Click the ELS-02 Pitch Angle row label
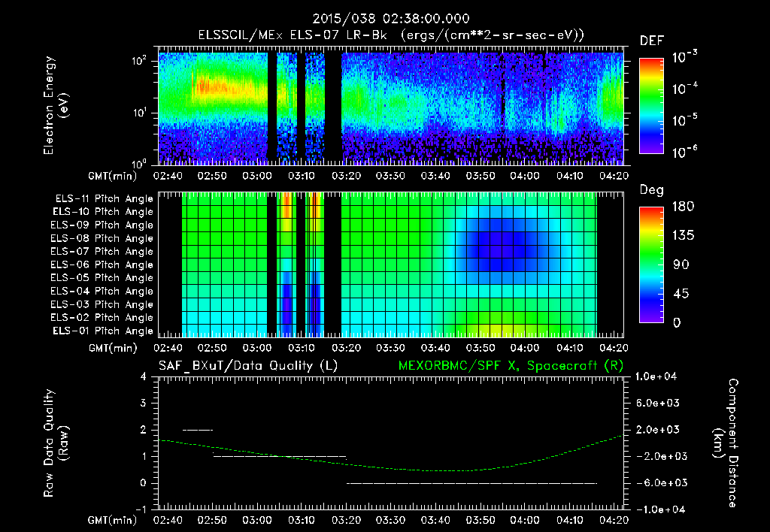This screenshot has height=532, width=770. tap(102, 318)
